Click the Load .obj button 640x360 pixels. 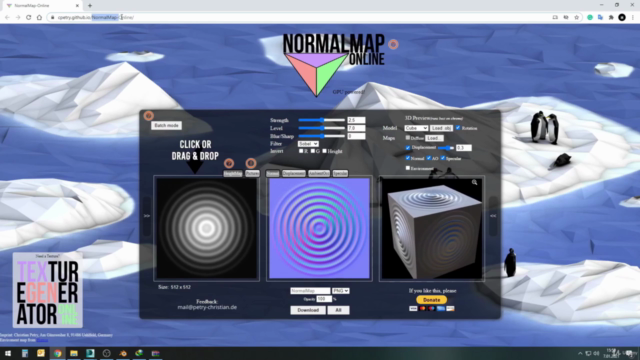pos(441,128)
